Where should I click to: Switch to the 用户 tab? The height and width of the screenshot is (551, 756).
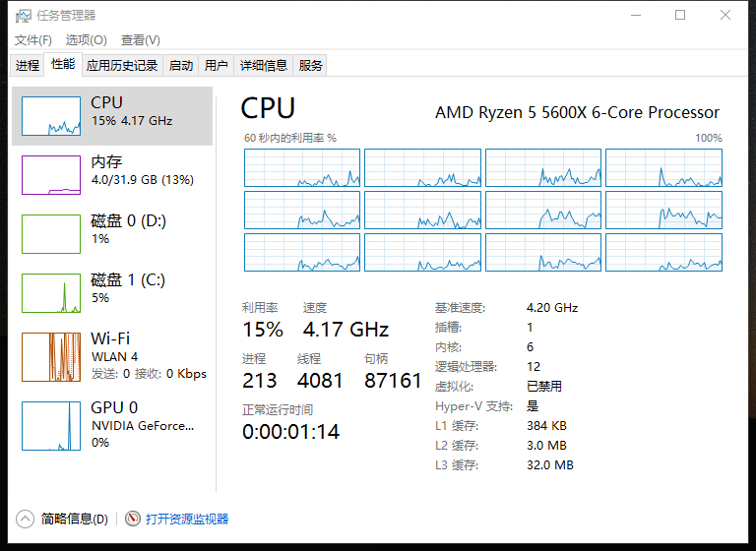click(x=216, y=66)
